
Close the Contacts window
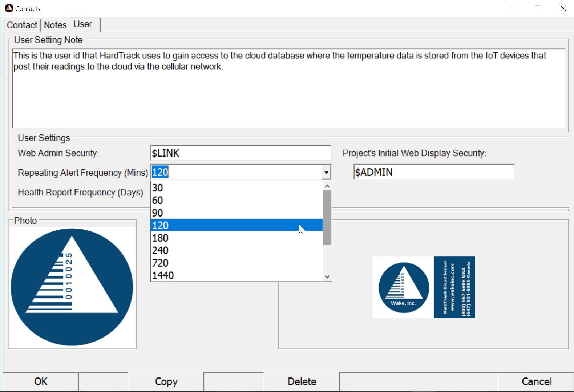pos(563,8)
